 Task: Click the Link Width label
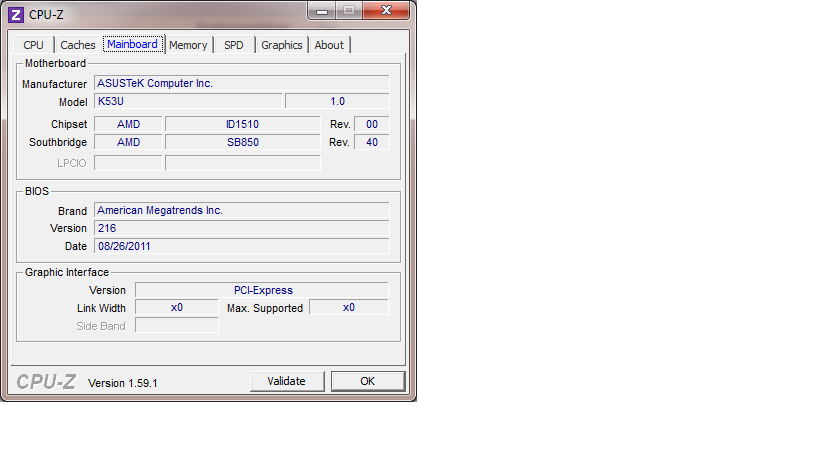point(101,309)
